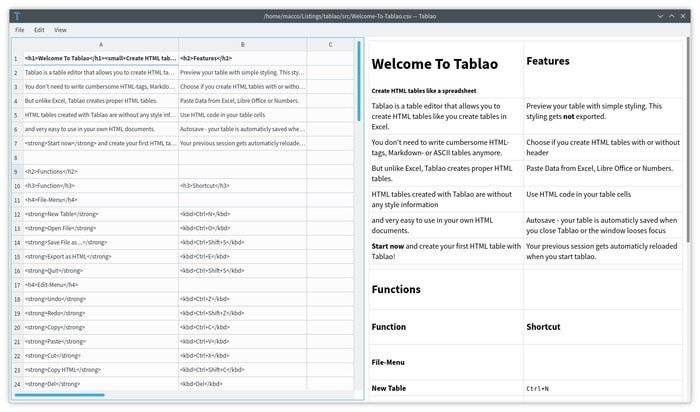Click the Export as HTML cell
Viewport: 700px width, 412px height.
101,257
